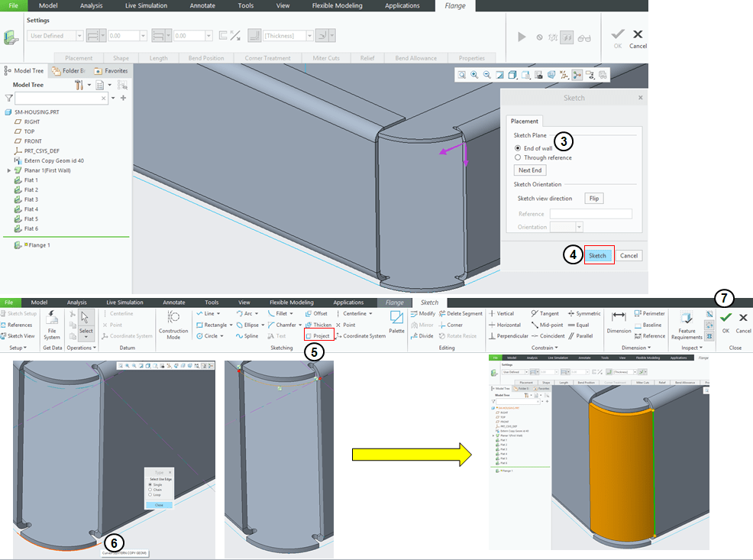Click the Flip button for view direction

tap(594, 199)
